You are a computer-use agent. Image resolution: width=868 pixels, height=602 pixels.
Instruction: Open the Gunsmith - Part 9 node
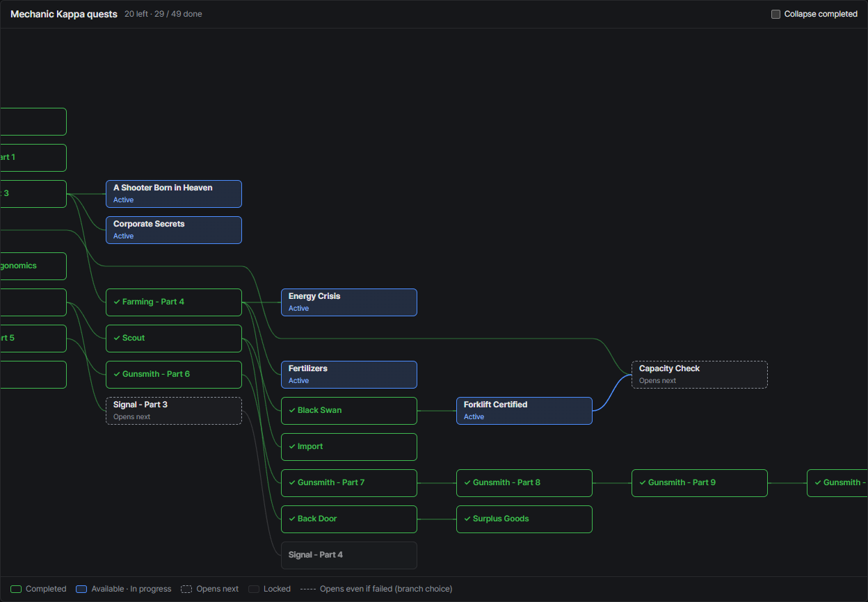tap(700, 483)
